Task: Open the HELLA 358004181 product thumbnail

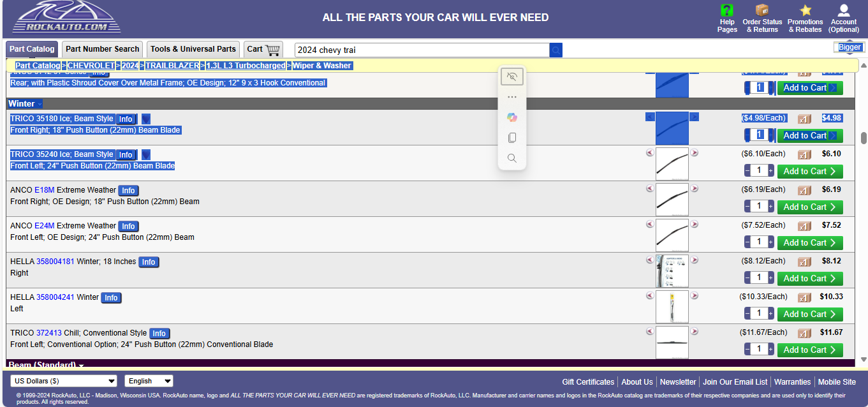Action: coord(672,271)
